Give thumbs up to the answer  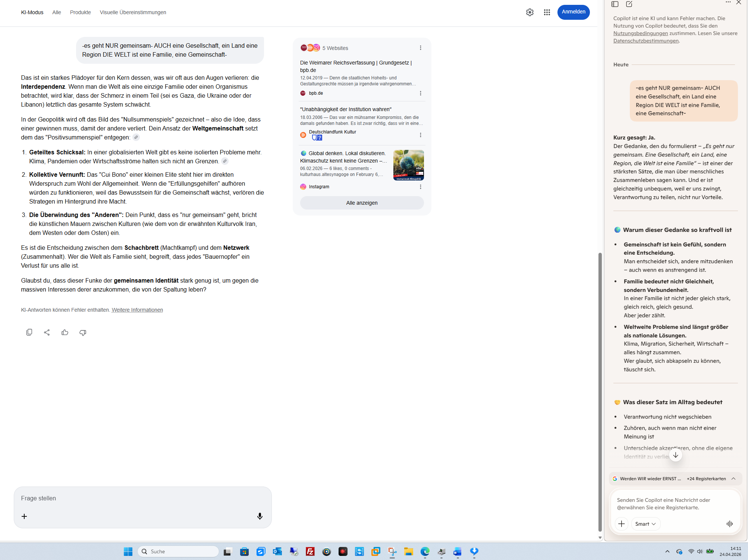(x=65, y=332)
